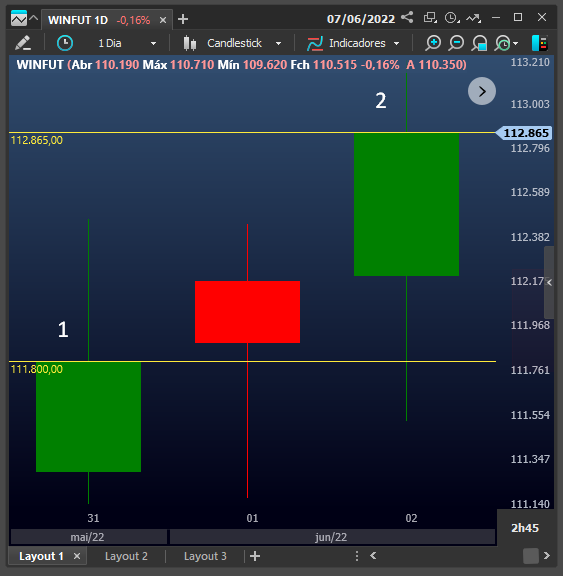Click the 2h45 countdown timer
Image resolution: width=563 pixels, height=576 pixels.
coord(525,528)
